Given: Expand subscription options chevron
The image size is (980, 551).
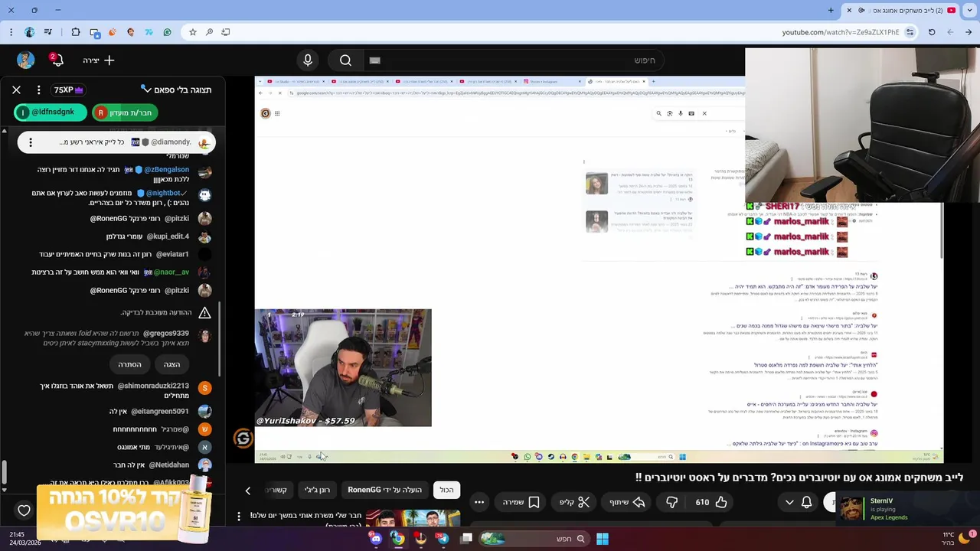Looking at the screenshot, I should (789, 502).
